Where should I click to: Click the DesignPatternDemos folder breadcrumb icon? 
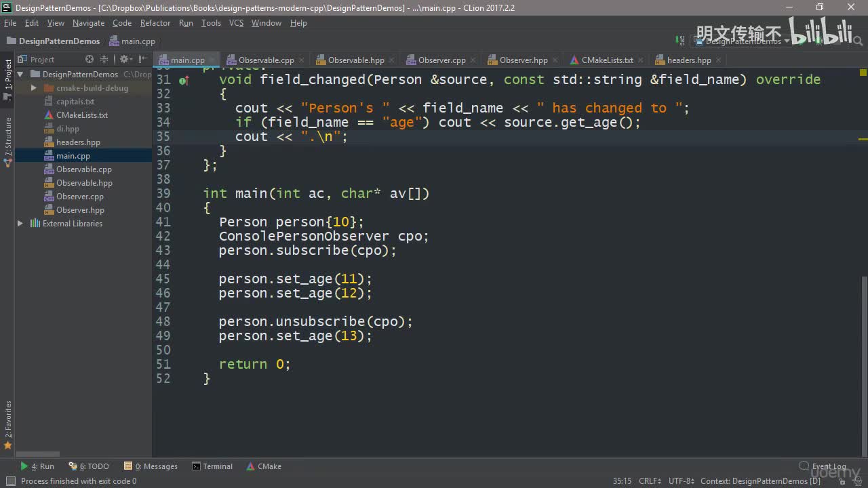[x=11, y=41]
